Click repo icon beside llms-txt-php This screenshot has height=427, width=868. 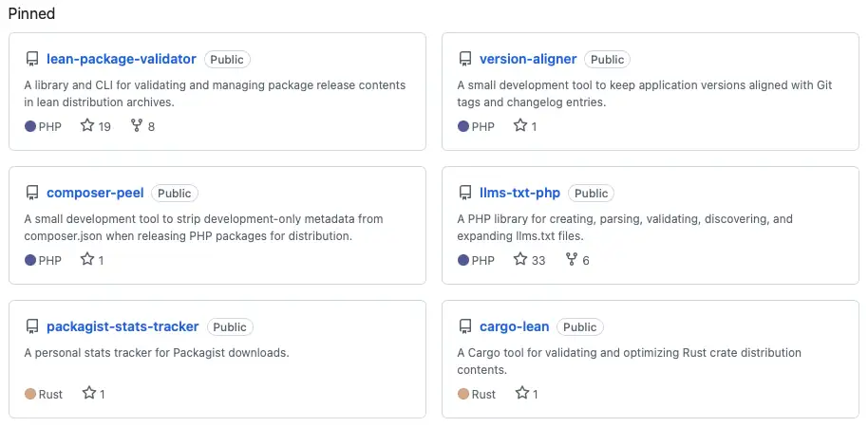click(x=465, y=193)
